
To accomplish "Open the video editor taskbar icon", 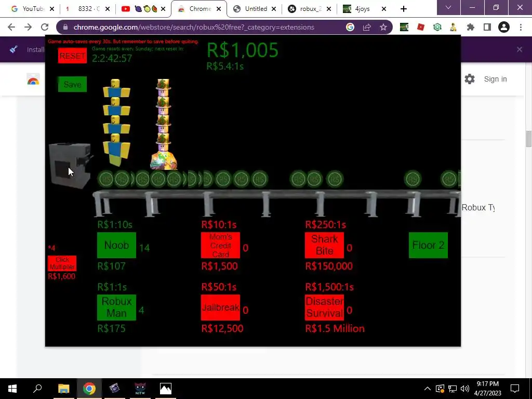I will point(114,389).
